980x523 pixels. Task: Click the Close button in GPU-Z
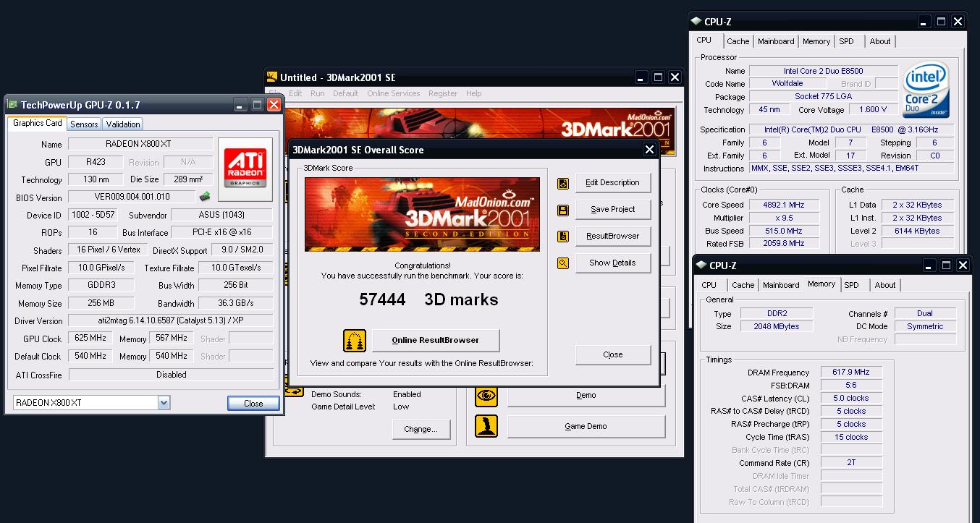(253, 404)
